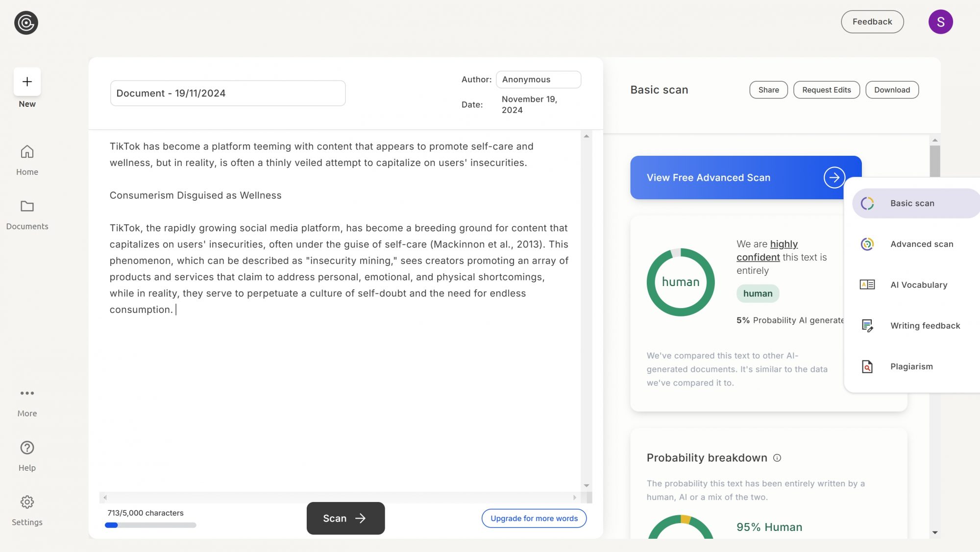Click results panel scroll down arrow
Image resolution: width=980 pixels, height=552 pixels.
(x=935, y=532)
